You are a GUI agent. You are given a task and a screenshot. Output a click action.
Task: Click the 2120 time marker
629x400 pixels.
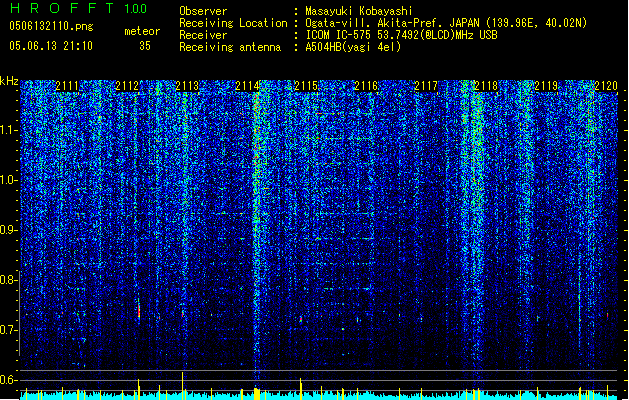point(606,86)
